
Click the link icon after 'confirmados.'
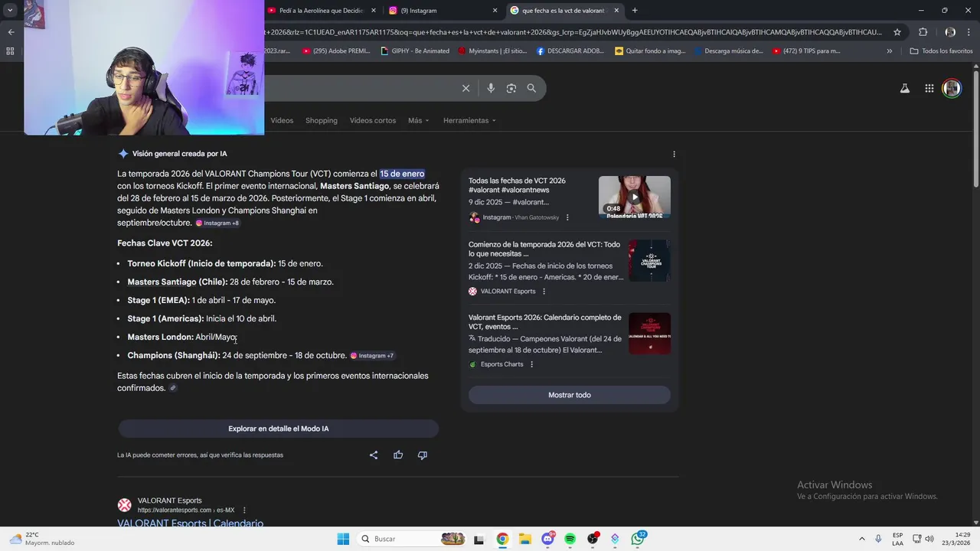[173, 388]
